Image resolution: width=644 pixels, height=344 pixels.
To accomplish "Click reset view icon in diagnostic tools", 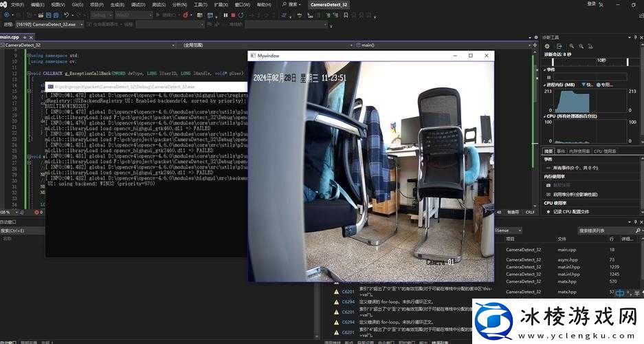I will click(590, 47).
